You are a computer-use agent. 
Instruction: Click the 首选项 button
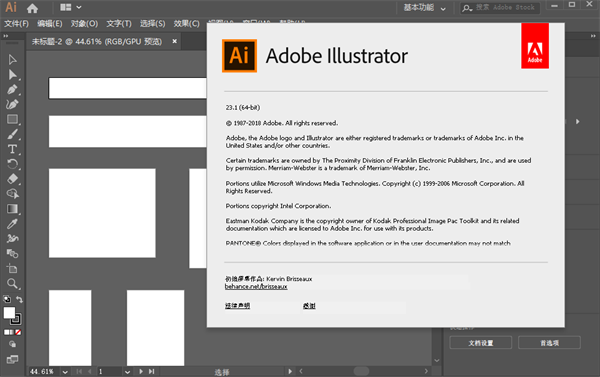point(549,343)
